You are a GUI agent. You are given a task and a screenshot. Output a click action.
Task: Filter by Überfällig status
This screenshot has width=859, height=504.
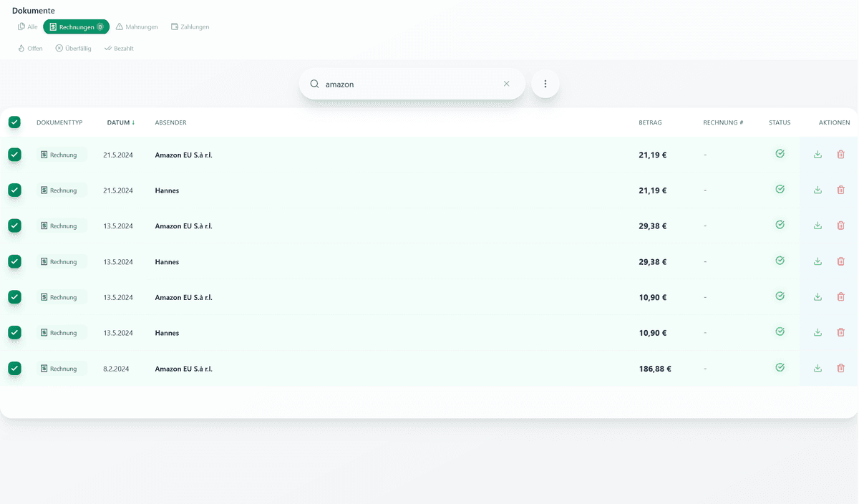[x=73, y=49]
